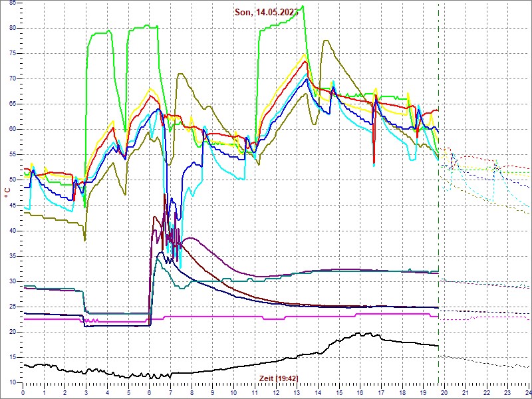
Task: Click the 50 tick label on the temperature axis
Action: [13, 180]
